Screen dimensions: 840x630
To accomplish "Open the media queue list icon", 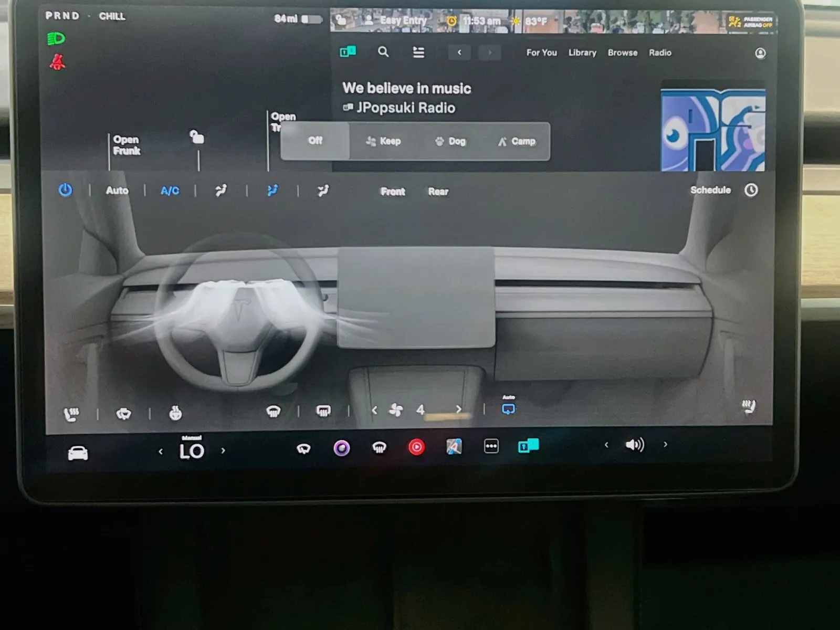I will pyautogui.click(x=418, y=52).
